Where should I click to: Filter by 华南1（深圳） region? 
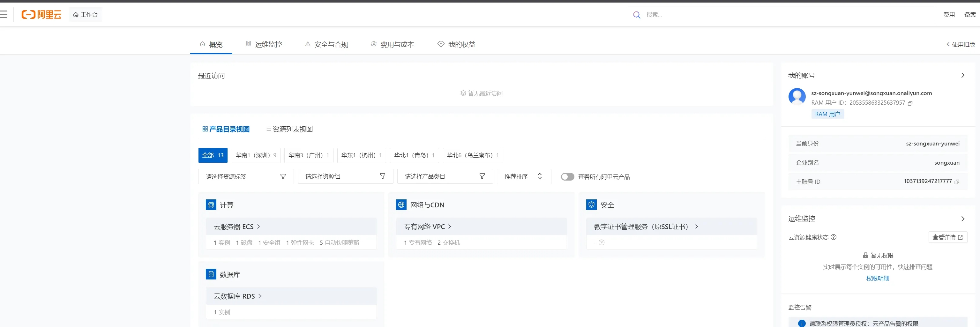click(x=256, y=155)
